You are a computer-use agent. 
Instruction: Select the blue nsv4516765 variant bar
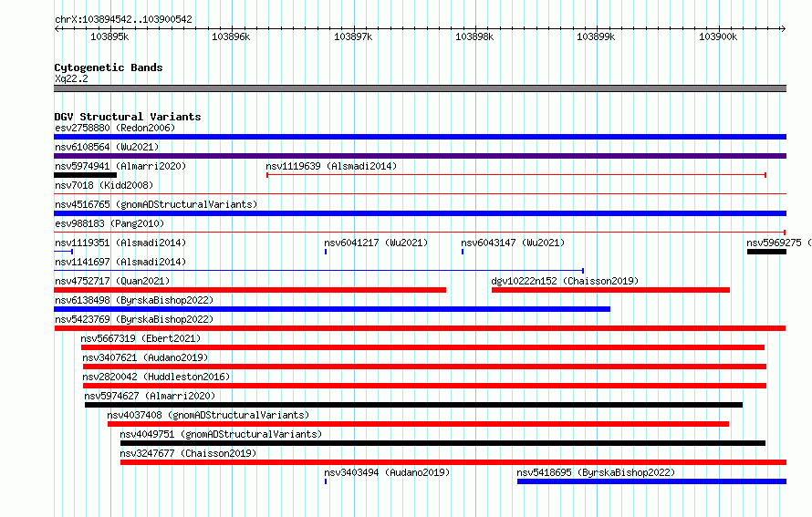(x=420, y=213)
